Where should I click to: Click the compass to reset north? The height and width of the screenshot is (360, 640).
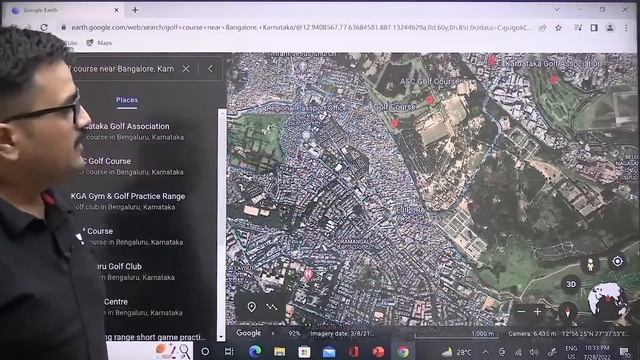[x=567, y=311]
